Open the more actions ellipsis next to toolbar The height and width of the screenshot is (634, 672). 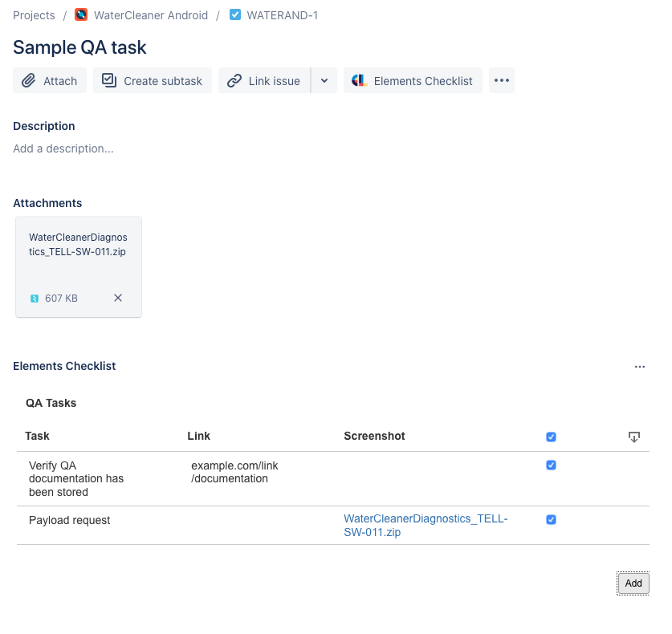click(x=501, y=80)
